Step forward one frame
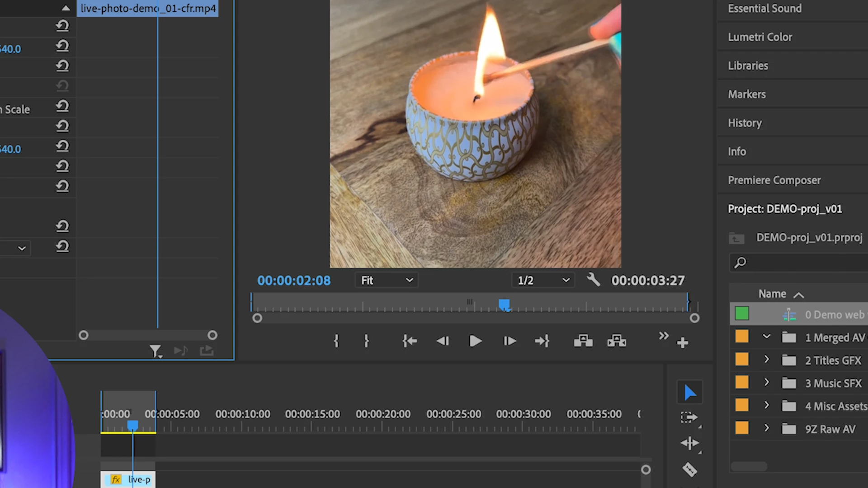The width and height of the screenshot is (868, 488). (509, 341)
